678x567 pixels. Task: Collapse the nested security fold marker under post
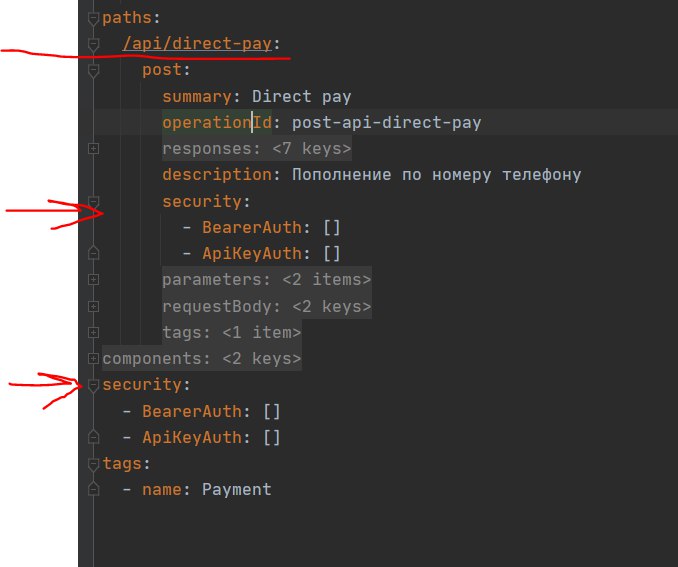click(x=93, y=202)
